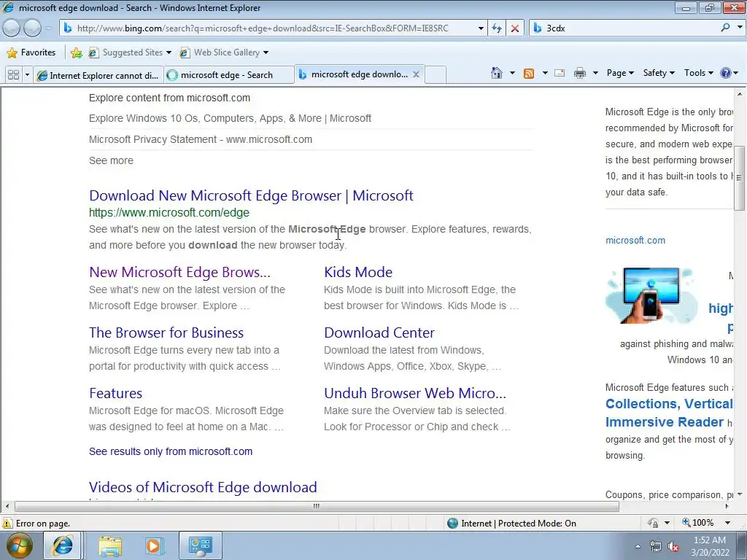The width and height of the screenshot is (747, 560).
Task: Click Explore Windows 10 Os link
Action: [x=230, y=118]
